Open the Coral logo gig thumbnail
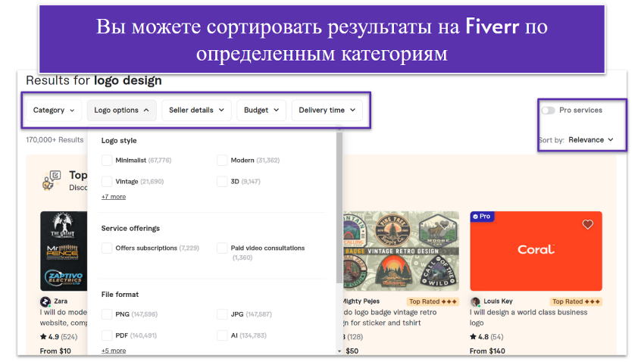The width and height of the screenshot is (644, 362). [x=536, y=251]
